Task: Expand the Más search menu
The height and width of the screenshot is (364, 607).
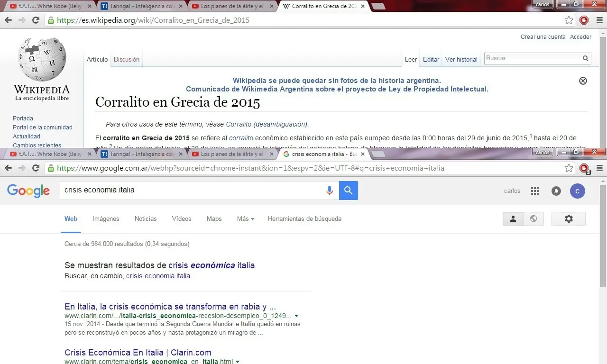Action: click(246, 218)
